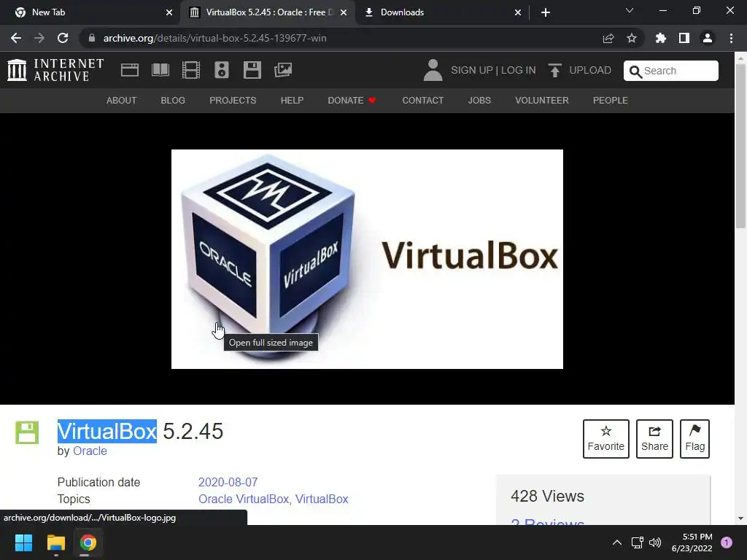747x560 pixels.
Task: Open the network tray icon
Action: [x=637, y=542]
